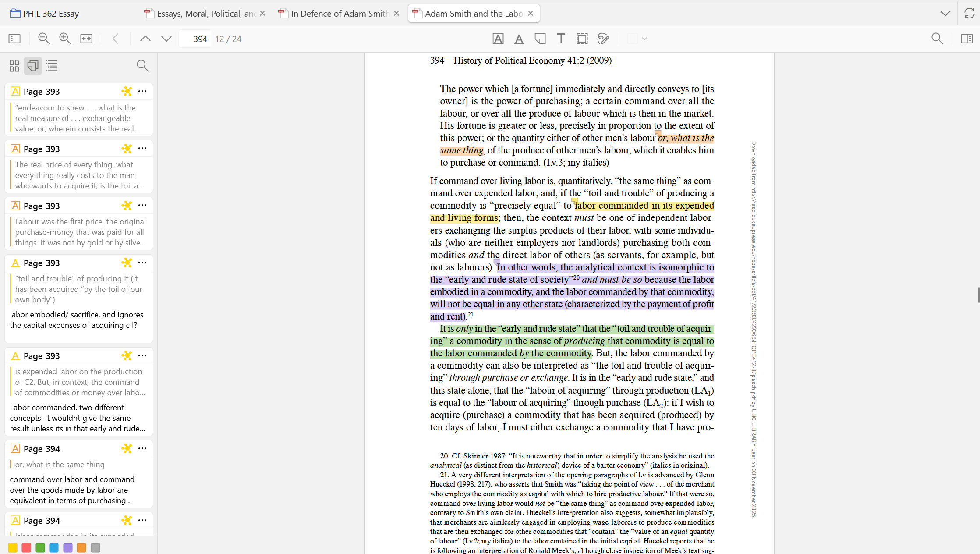
Task: Go to next page arrow
Action: point(166,39)
